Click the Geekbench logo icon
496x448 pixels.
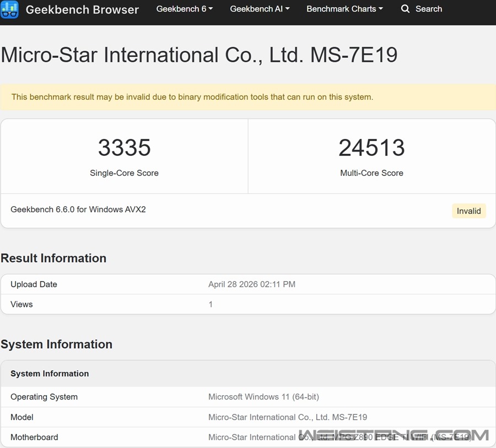tap(9, 9)
